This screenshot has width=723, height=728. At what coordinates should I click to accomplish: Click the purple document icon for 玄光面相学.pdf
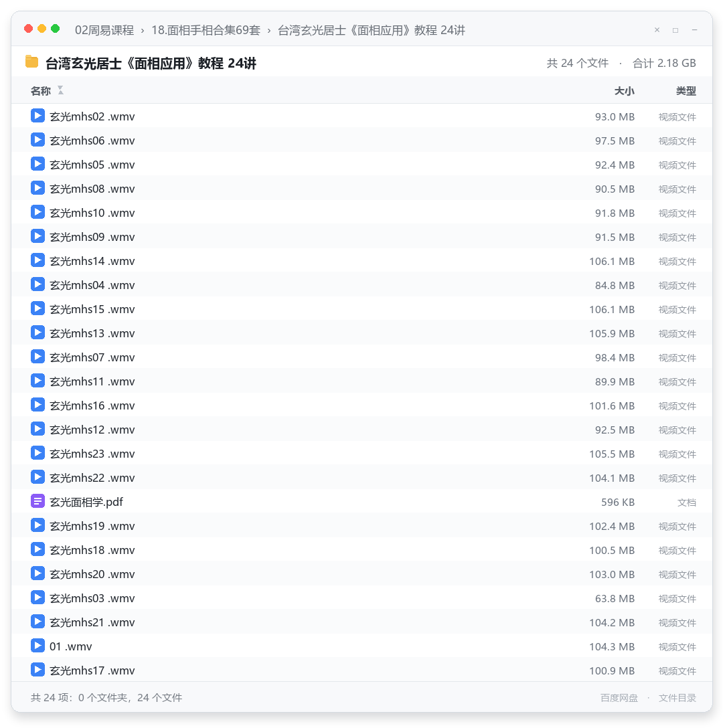[x=37, y=501]
